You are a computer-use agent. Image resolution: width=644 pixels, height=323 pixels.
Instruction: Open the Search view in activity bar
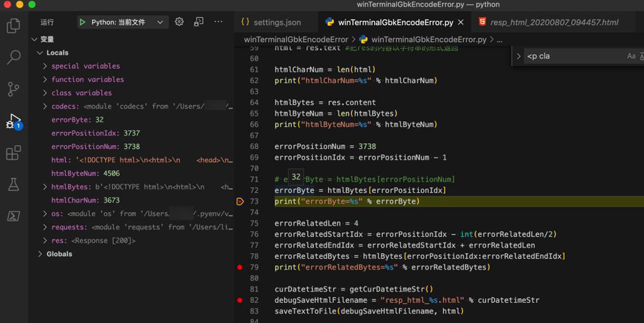[x=13, y=57]
